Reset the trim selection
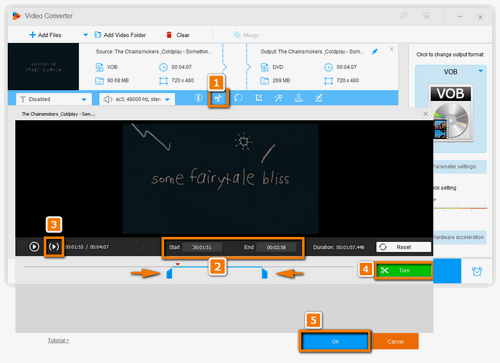This screenshot has width=500, height=363. pos(403,247)
